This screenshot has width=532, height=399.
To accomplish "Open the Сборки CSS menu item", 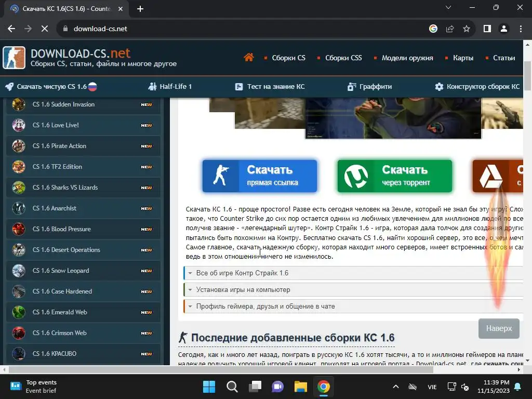I will (343, 58).
